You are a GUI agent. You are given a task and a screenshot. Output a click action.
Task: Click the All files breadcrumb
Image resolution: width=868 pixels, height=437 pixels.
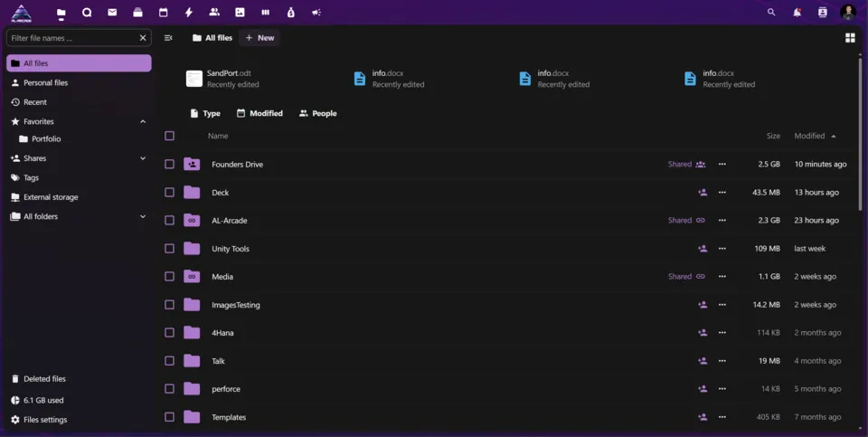(212, 38)
